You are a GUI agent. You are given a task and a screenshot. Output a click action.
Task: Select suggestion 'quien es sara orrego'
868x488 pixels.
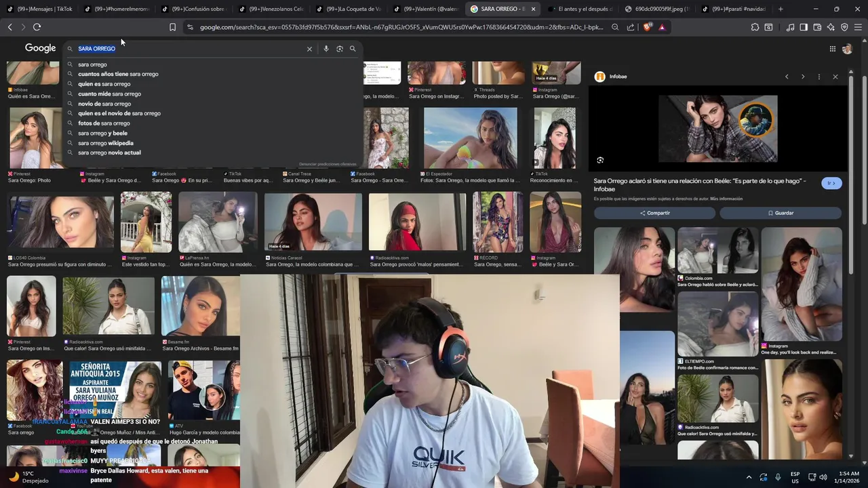tap(104, 84)
